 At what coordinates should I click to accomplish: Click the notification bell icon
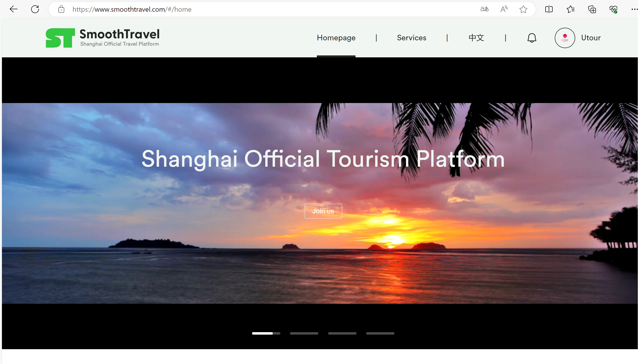532,38
